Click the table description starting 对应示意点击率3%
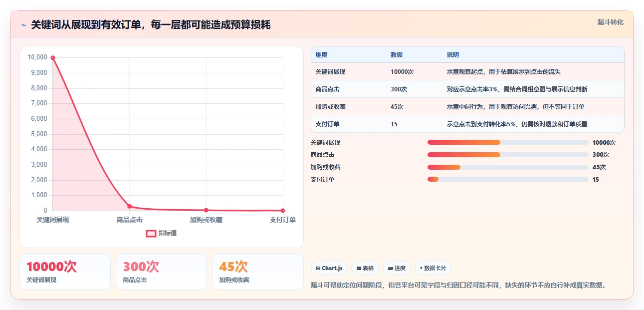Viewport: 644px width, 310px height. coord(517,89)
